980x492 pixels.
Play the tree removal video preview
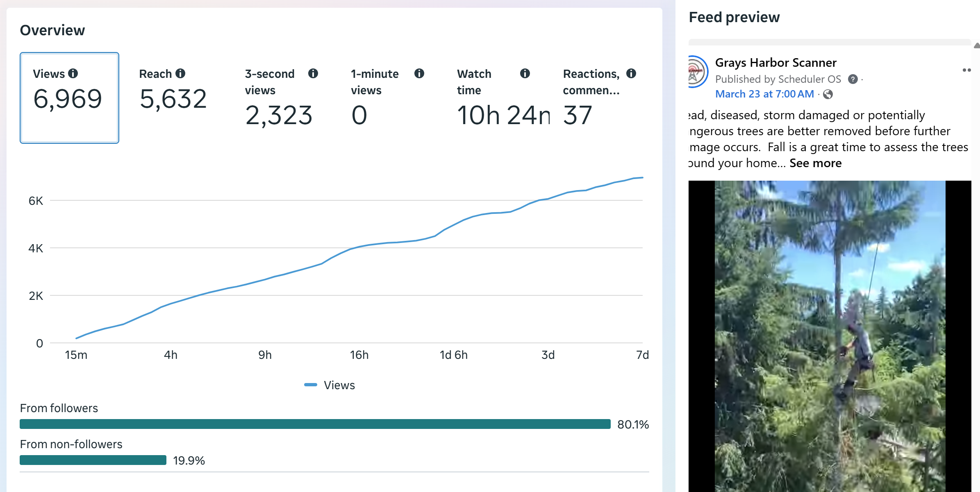[830, 336]
